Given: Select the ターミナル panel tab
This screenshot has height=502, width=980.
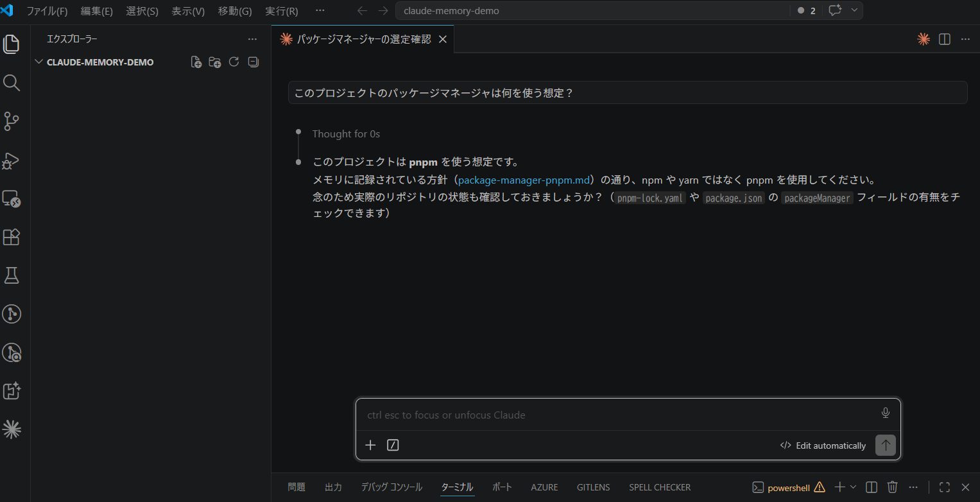Looking at the screenshot, I should [x=458, y=487].
